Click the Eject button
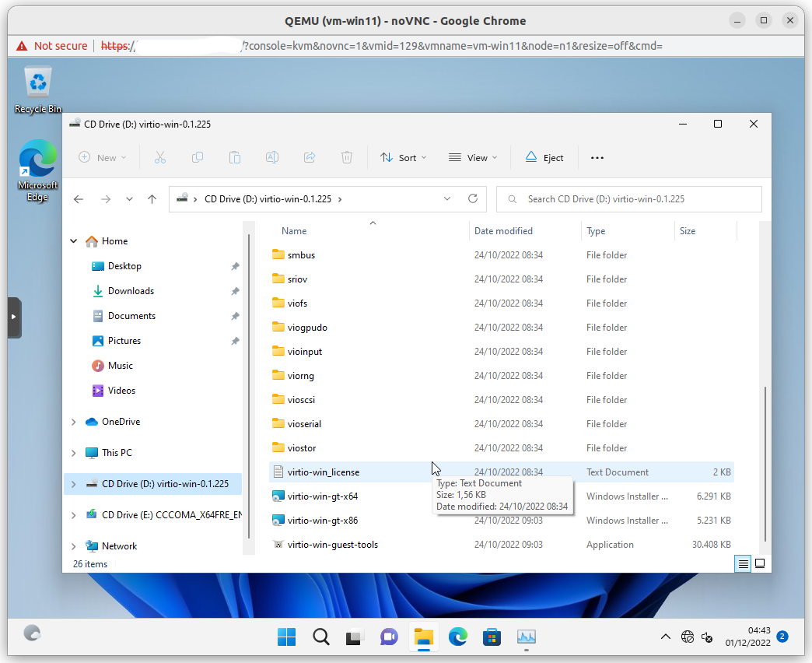 [544, 157]
